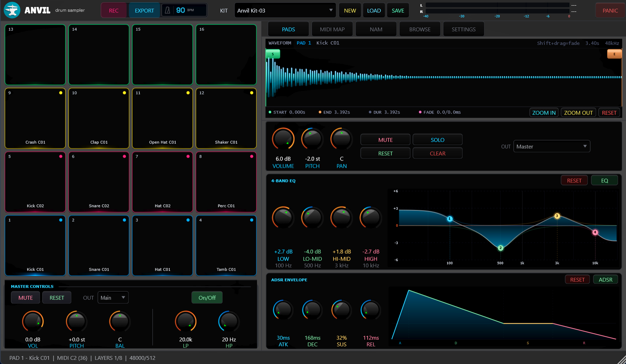Click the SAVE kit button
Viewport: 626px width, 364px height.
pos(398,10)
